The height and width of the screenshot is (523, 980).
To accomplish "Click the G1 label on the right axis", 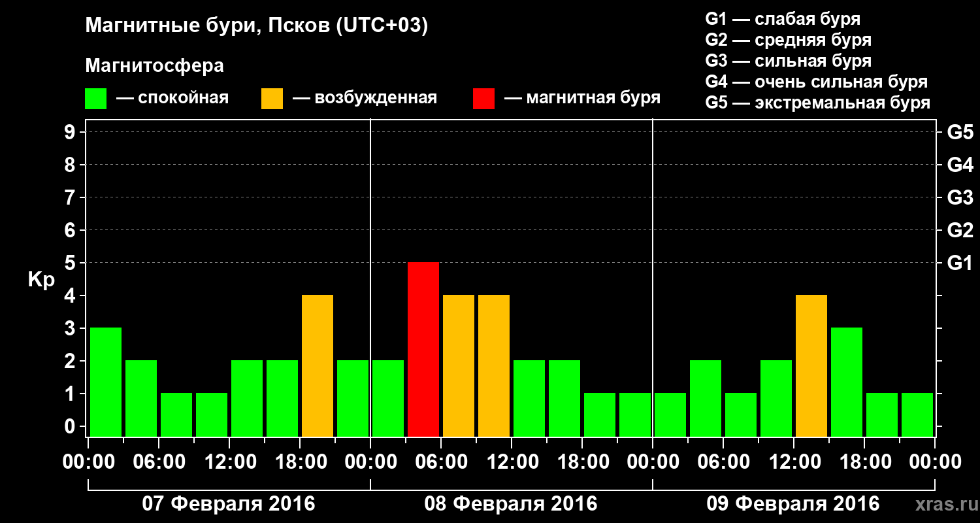I will (960, 263).
